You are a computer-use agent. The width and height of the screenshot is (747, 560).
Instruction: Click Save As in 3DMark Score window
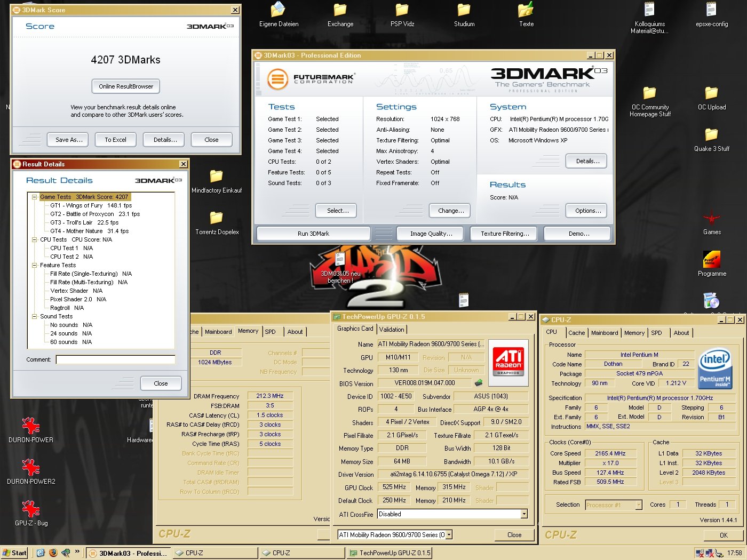point(69,140)
